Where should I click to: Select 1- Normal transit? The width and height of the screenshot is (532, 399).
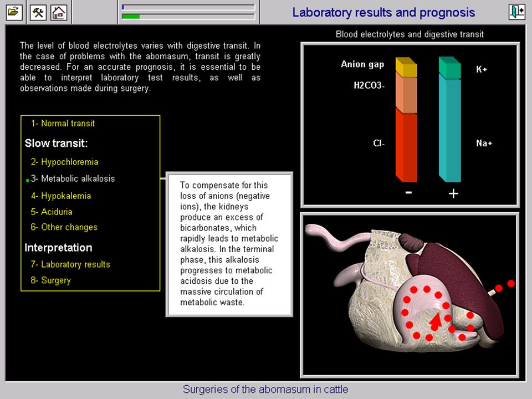63,124
